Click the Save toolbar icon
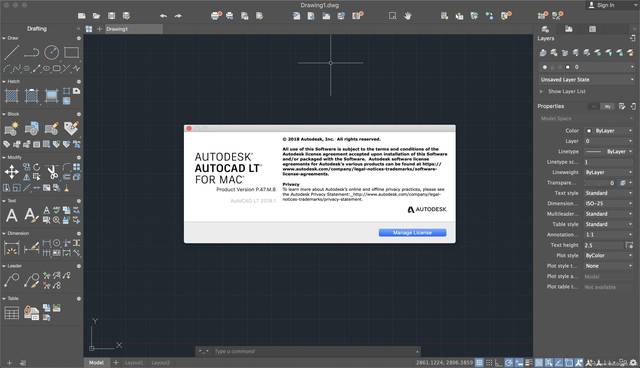The height and width of the screenshot is (368, 640). (x=111, y=16)
